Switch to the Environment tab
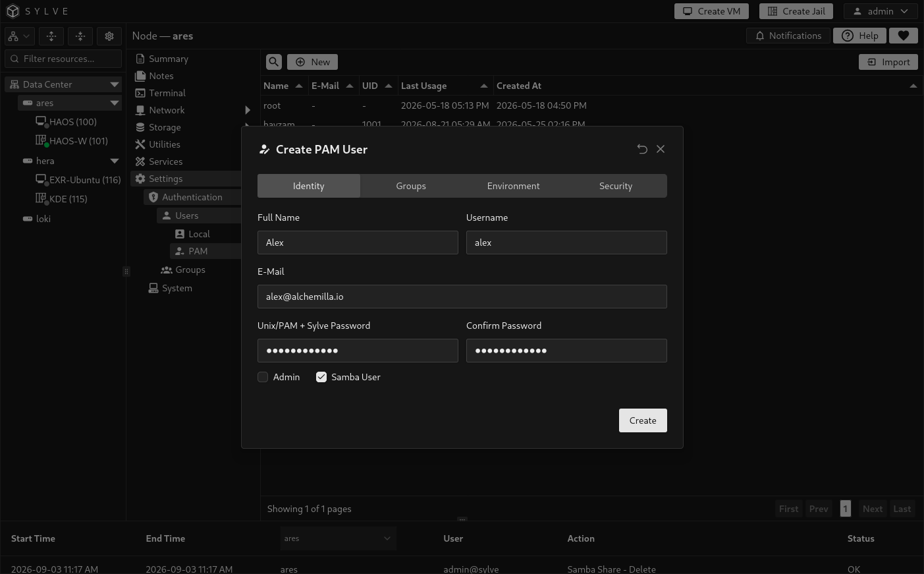924x574 pixels. click(x=513, y=186)
